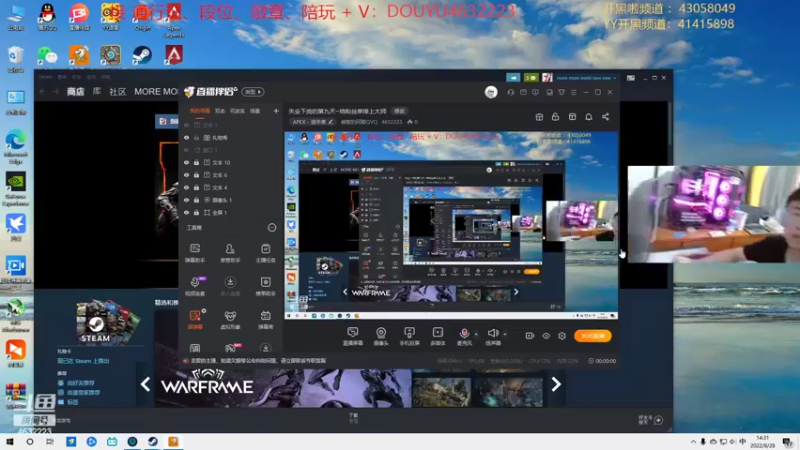Expand the speaker options arrow

[505, 334]
